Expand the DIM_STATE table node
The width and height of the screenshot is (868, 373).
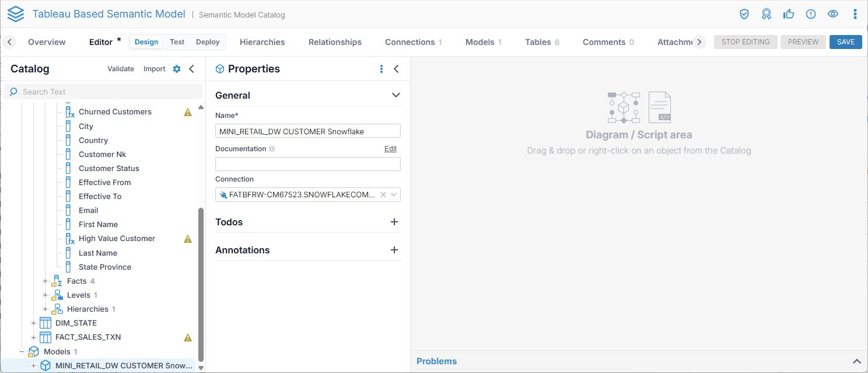pyautogui.click(x=33, y=323)
